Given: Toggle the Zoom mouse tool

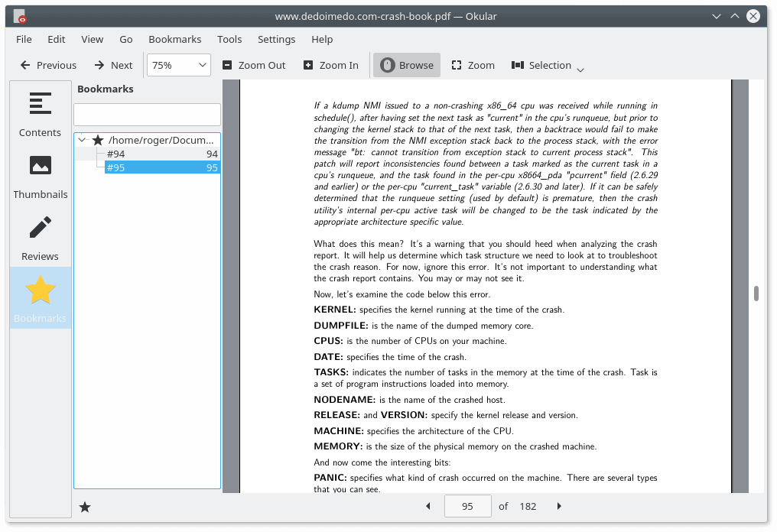Looking at the screenshot, I should pos(473,65).
